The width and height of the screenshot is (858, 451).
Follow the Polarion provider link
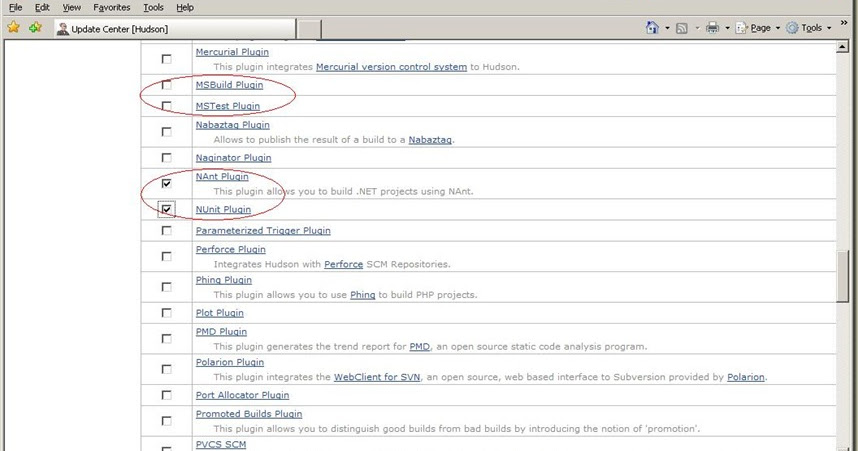746,377
